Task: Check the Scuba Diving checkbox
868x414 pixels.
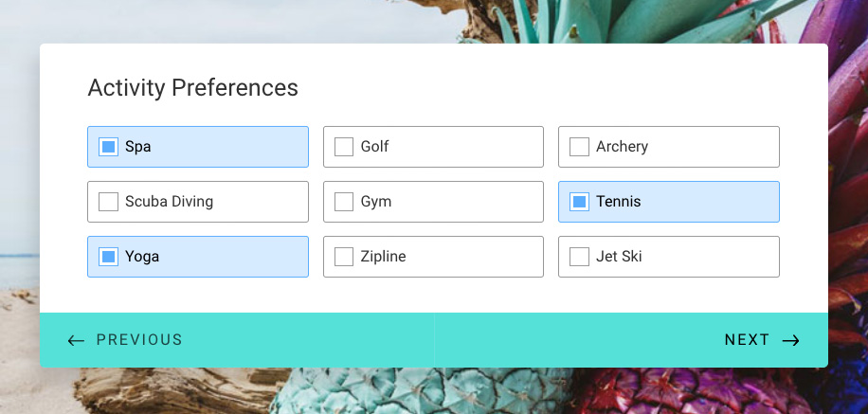Action: click(108, 202)
